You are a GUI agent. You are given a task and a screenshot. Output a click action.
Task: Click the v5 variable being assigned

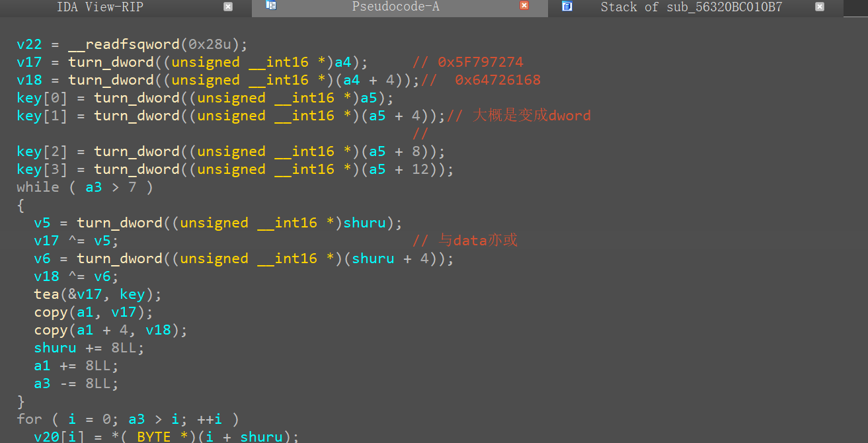[42, 223]
